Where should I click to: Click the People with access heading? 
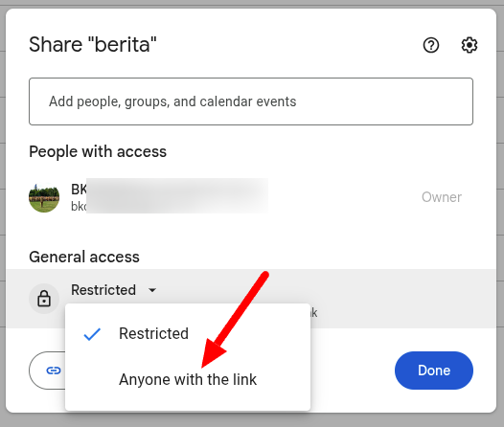tap(98, 151)
